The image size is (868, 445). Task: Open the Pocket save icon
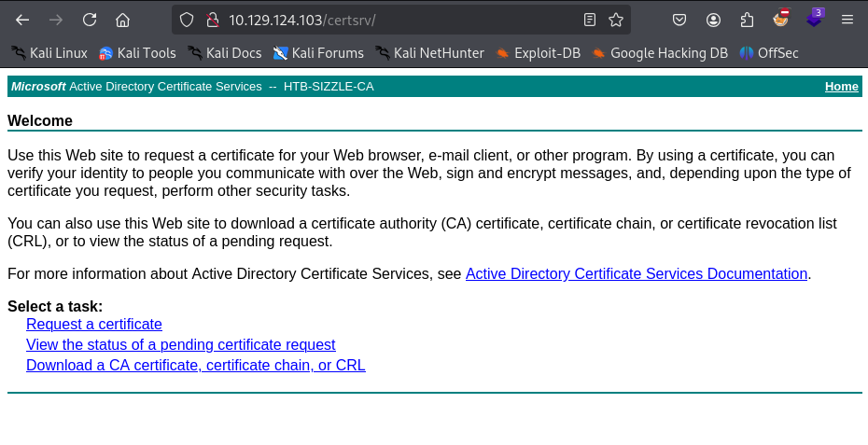(x=679, y=20)
